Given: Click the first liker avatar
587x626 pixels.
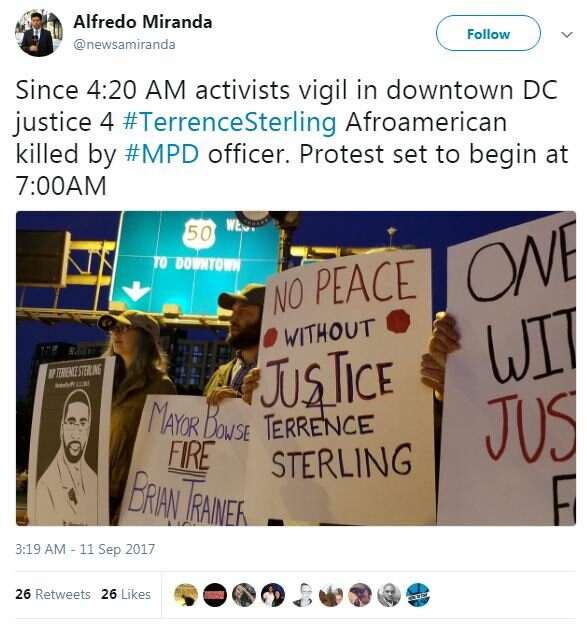Looking at the screenshot, I should click(x=186, y=595).
